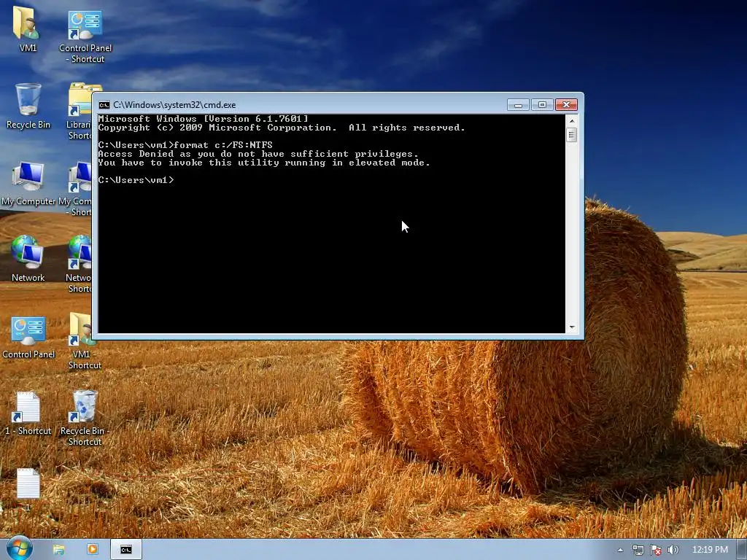
Task: Click the cmd.exe window title text
Action: point(174,105)
